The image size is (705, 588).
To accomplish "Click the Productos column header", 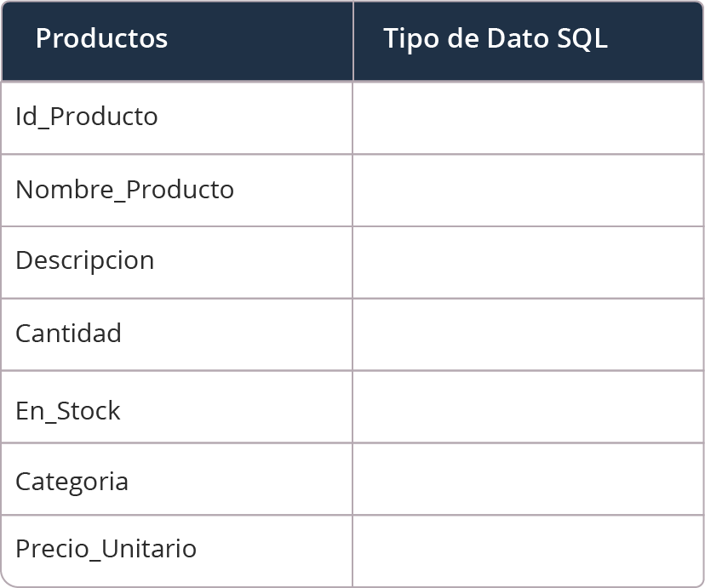I will [x=177, y=41].
